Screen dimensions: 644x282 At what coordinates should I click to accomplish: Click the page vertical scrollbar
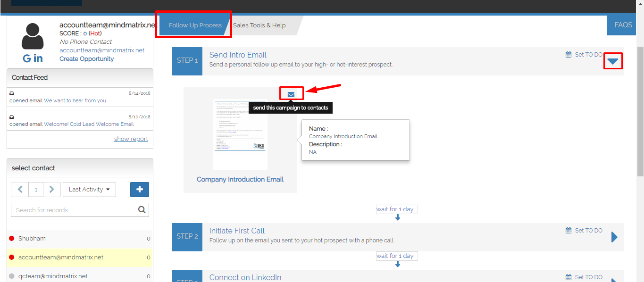tap(640, 111)
